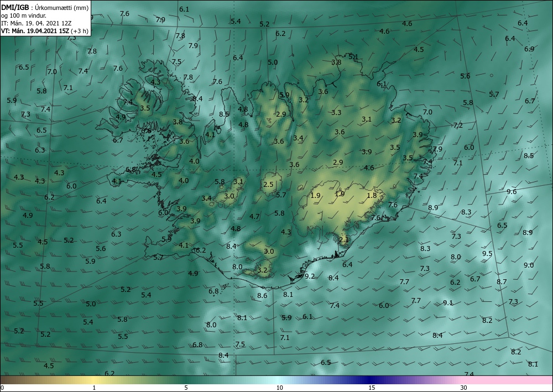Click the 9.1 value on the map
This screenshot has width=553, height=392.
click(x=448, y=302)
